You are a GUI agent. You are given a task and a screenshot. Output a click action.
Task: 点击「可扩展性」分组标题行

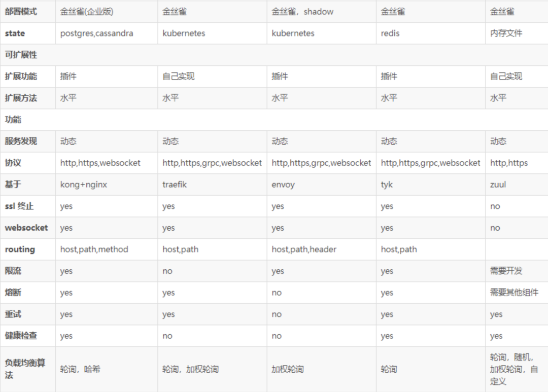pos(18,54)
